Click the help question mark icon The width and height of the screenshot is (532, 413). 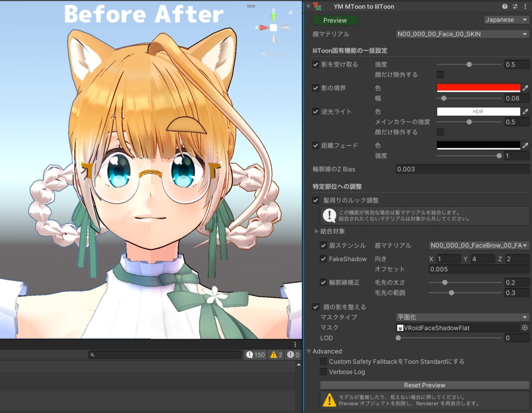[x=505, y=6]
